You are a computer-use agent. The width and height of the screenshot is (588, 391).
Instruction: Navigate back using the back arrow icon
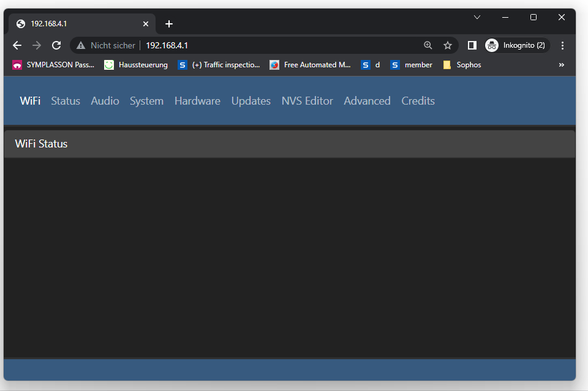pos(17,45)
